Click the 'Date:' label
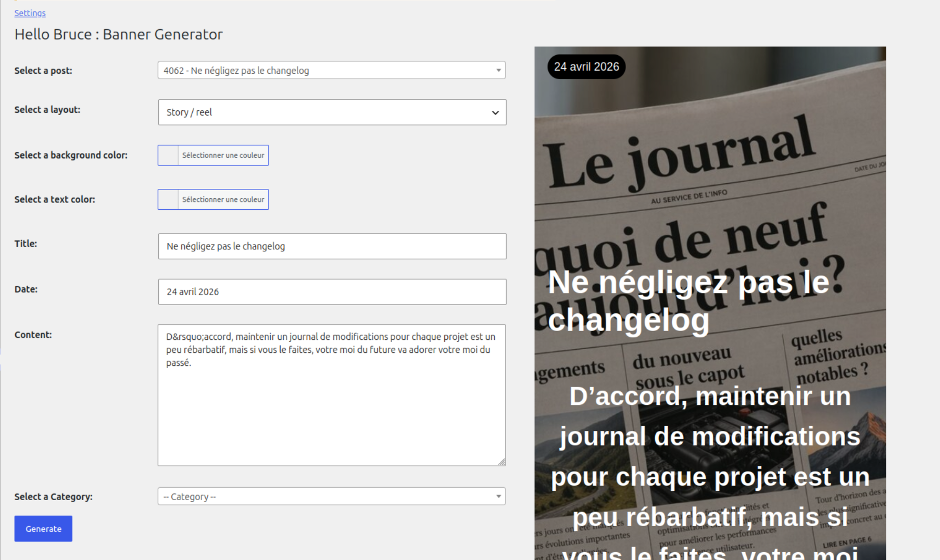Viewport: 940px width, 560px height. [x=26, y=289]
